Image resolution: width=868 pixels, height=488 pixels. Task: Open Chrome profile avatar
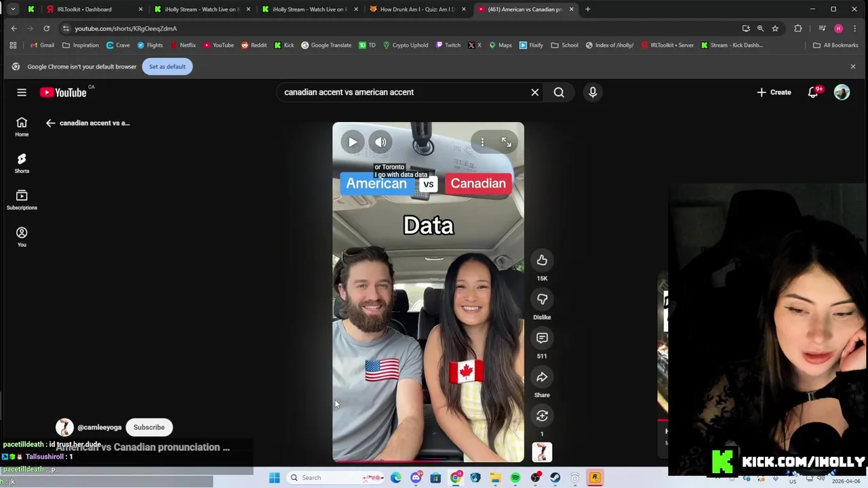839,28
